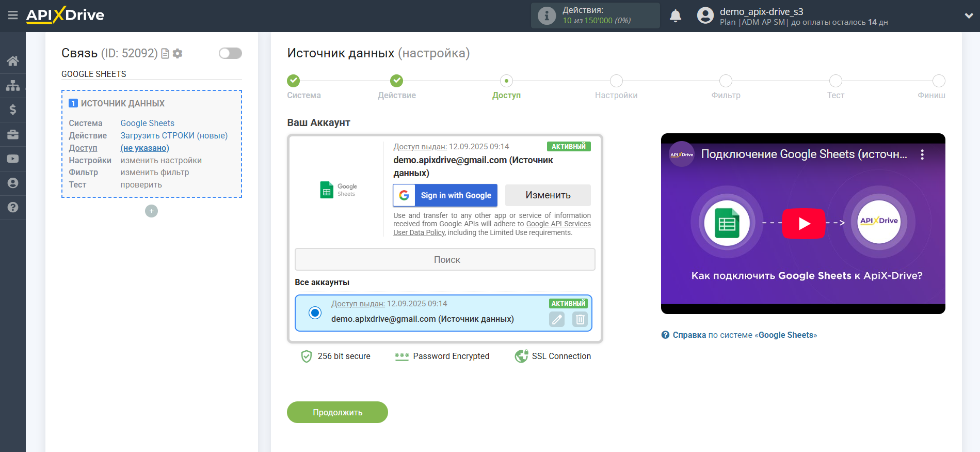Select the Доступ step
The width and height of the screenshot is (980, 452).
click(x=506, y=81)
